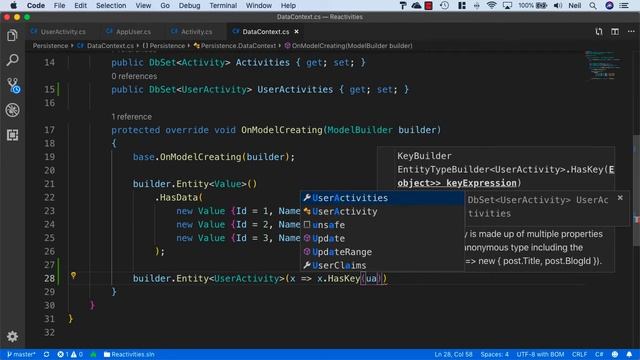
Task: Click the lightbulb code action on line 28
Action: tap(73, 276)
